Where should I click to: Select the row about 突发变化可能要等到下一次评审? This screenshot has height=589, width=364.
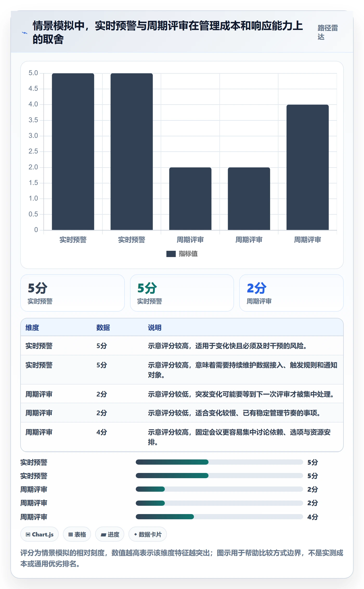pyautogui.click(x=182, y=394)
